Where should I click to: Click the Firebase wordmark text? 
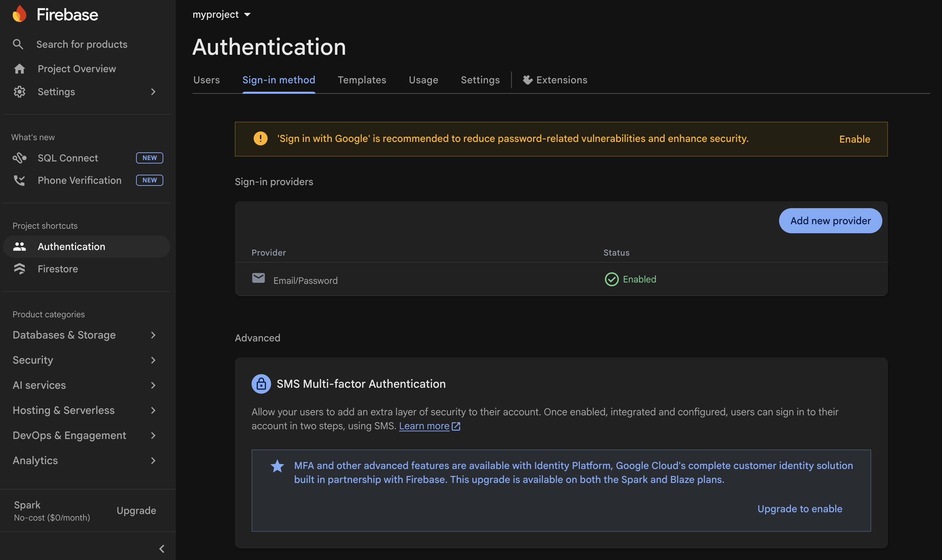click(67, 14)
